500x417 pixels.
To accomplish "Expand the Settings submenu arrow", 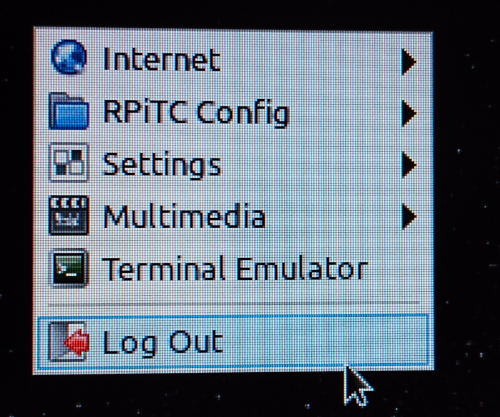I will point(409,165).
